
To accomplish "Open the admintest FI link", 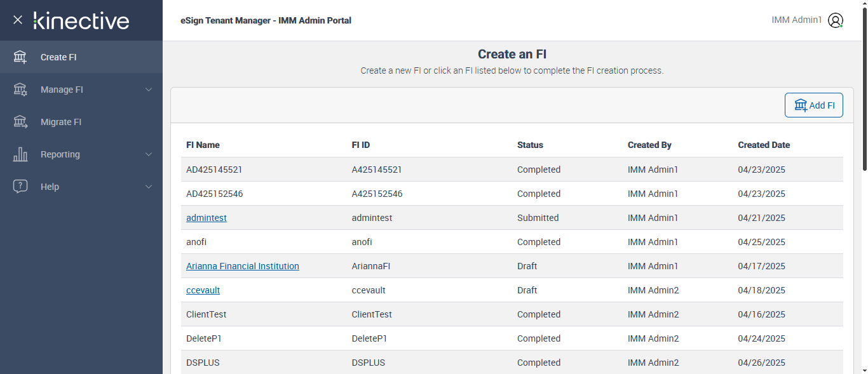I will 207,218.
